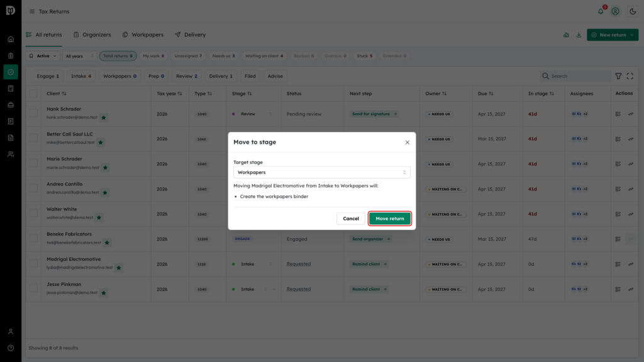Screen dimensions: 644x362
Task: Open details action icon for Hank Schrader
Action: click(618, 114)
